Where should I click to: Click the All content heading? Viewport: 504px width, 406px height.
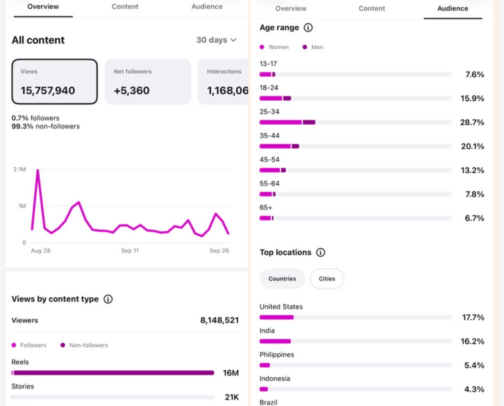tap(38, 40)
